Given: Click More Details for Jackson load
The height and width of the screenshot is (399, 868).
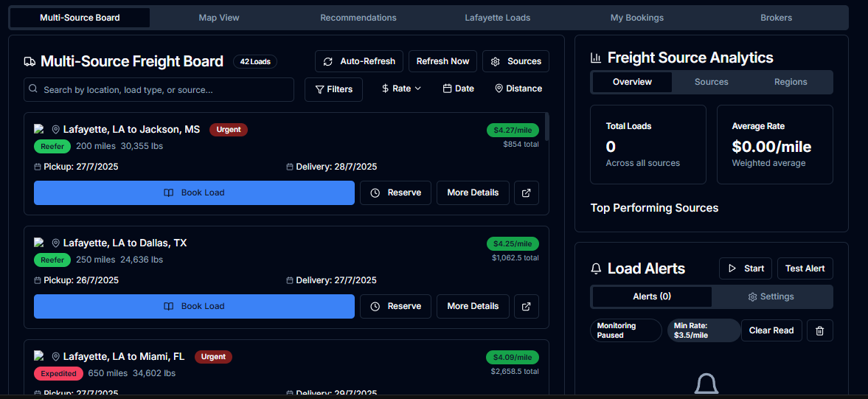Looking at the screenshot, I should [473, 192].
